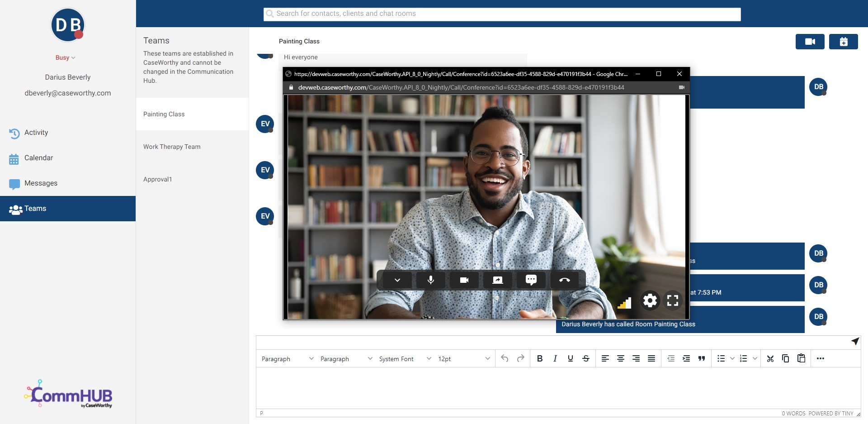Viewport: 868px width, 424px height.
Task: Share screen in the conference call
Action: click(x=497, y=280)
